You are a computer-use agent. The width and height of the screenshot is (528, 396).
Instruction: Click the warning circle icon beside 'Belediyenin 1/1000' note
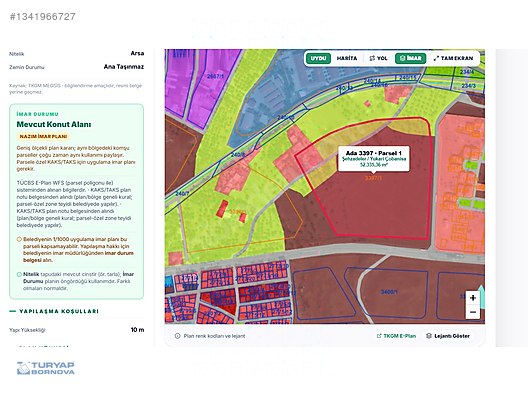click(19, 239)
